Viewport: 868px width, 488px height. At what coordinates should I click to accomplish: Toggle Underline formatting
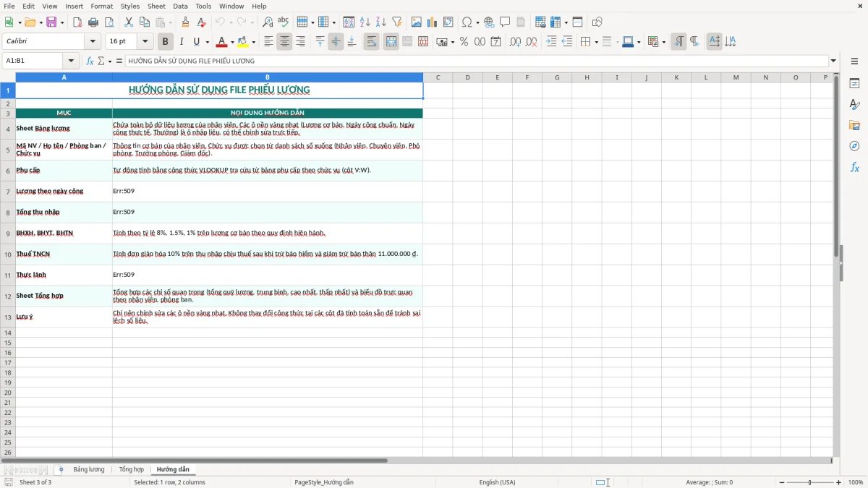[x=196, y=42]
